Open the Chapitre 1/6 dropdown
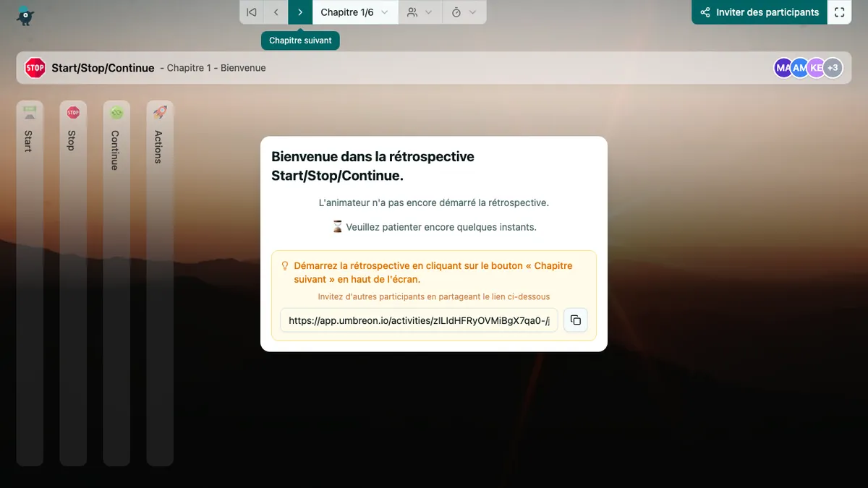Screen dimensions: 868x488 (354, 12)
